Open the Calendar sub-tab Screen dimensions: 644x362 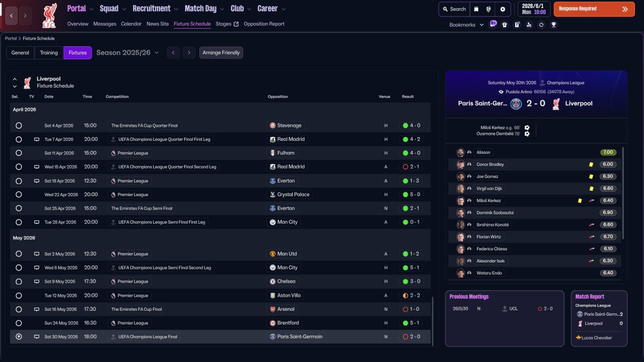[x=131, y=24]
